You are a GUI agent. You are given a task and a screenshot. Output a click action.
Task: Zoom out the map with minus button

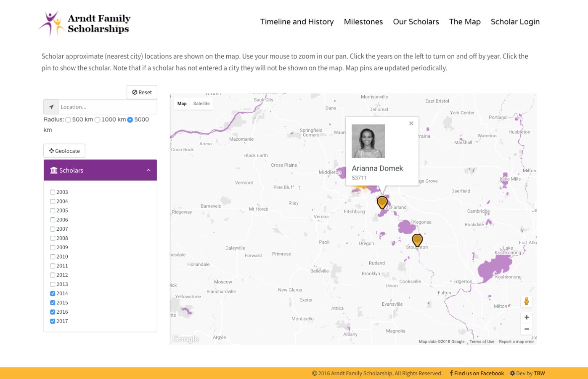tap(527, 329)
